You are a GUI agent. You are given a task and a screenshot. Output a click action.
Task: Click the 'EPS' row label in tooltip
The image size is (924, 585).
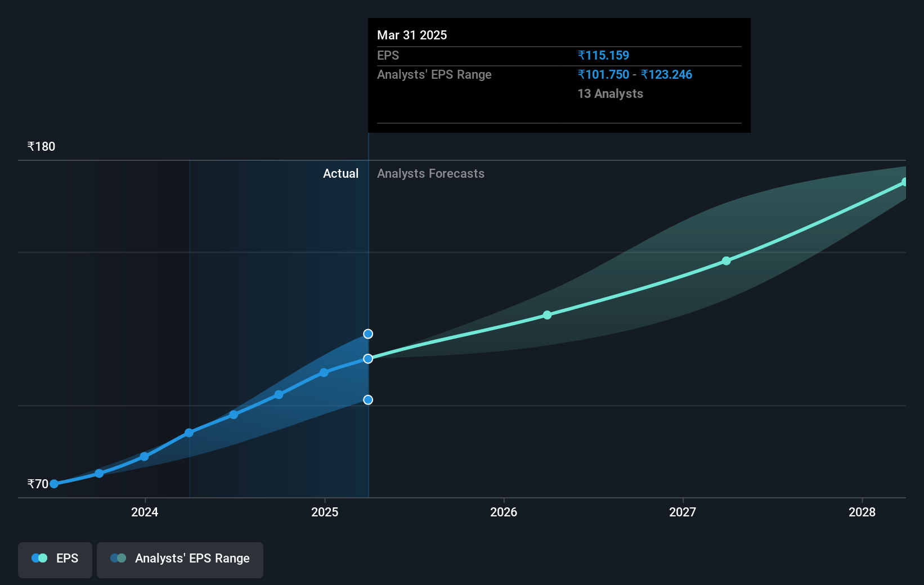click(x=388, y=55)
